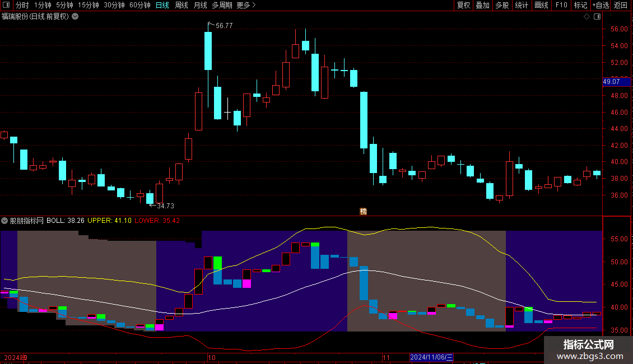Click the 2024/11/06/三 date marker
The width and height of the screenshot is (633, 364).
(431, 357)
